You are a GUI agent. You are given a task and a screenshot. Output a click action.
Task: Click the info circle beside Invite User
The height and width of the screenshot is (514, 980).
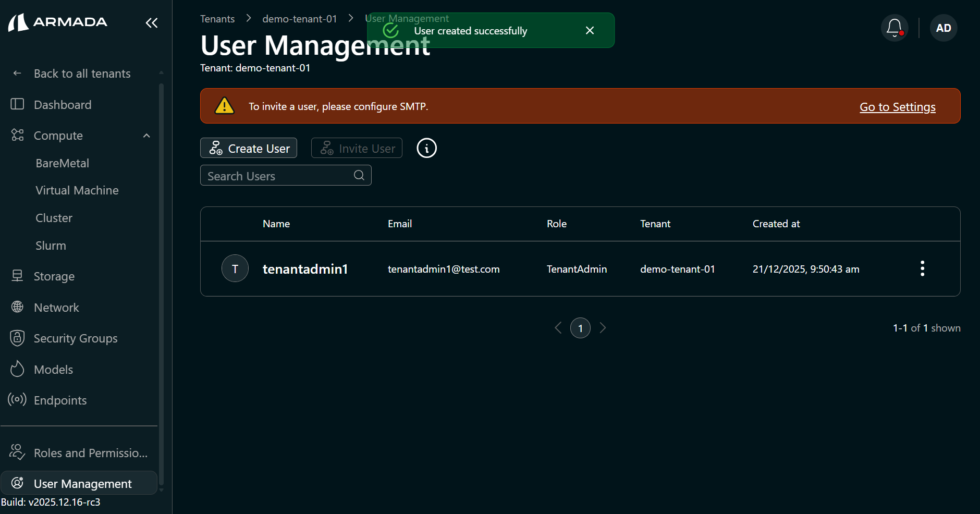[x=426, y=148]
